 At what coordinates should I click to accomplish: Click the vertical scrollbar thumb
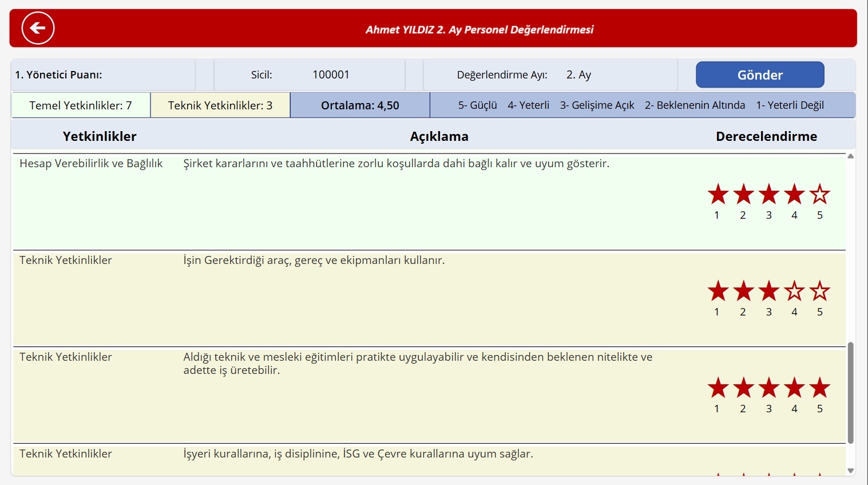850,393
